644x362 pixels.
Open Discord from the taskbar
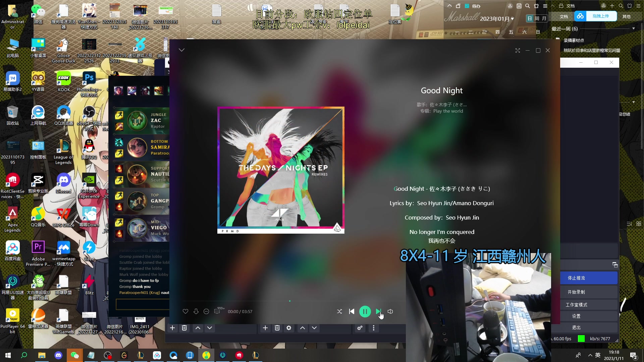pos(58,355)
